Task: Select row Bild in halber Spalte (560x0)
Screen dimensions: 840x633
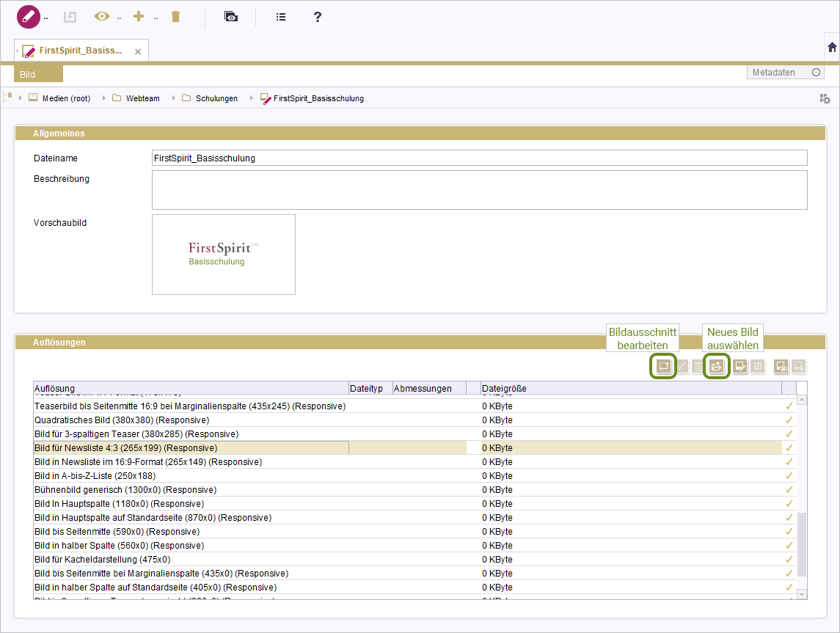Action: [415, 545]
